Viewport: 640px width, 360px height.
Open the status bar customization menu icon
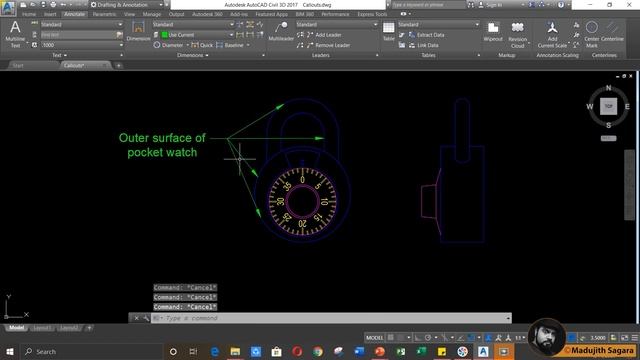[635, 338]
